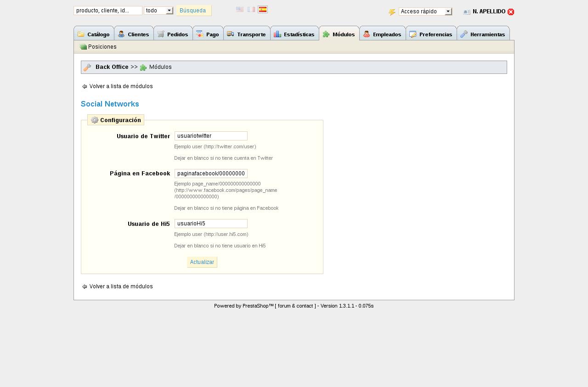Click the Catálogo folder icon
The image size is (588, 387).
pyautogui.click(x=81, y=34)
